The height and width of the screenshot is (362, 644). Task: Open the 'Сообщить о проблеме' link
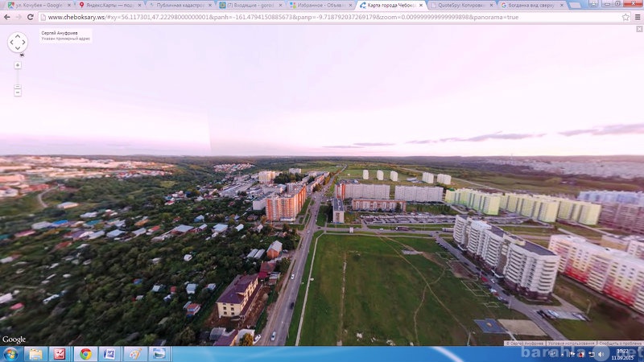tap(620, 343)
